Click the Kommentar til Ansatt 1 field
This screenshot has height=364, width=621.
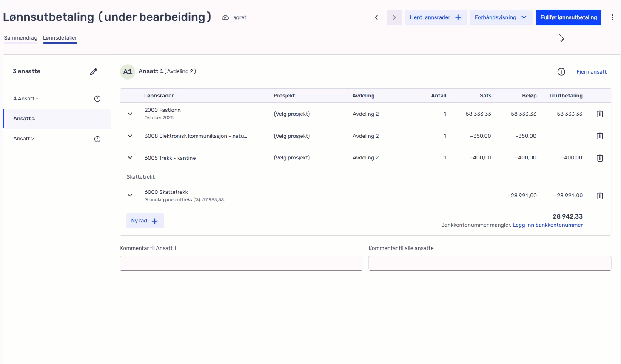coord(241,263)
